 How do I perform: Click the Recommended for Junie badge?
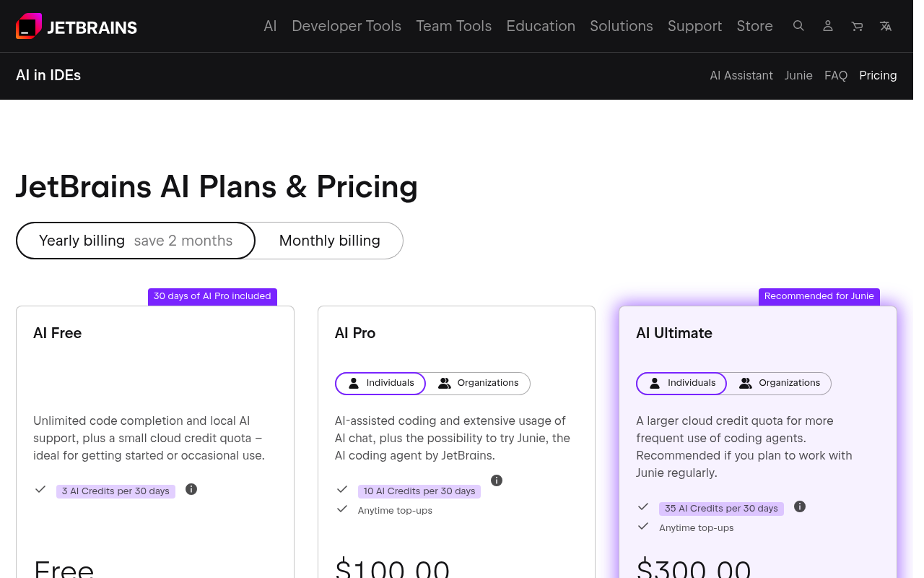point(819,296)
